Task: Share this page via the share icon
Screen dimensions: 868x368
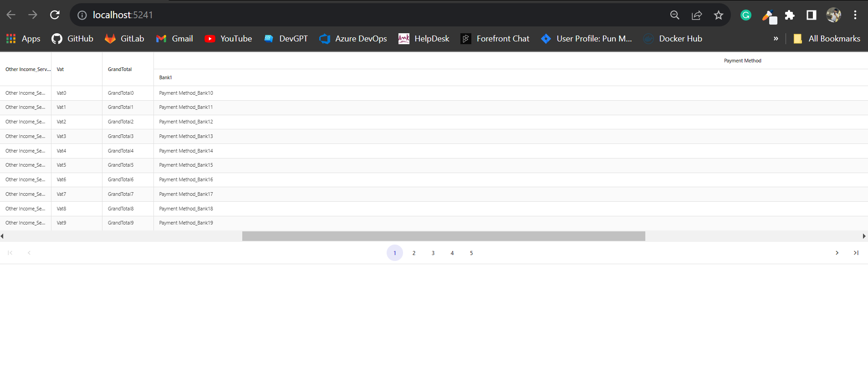Action: 697,15
